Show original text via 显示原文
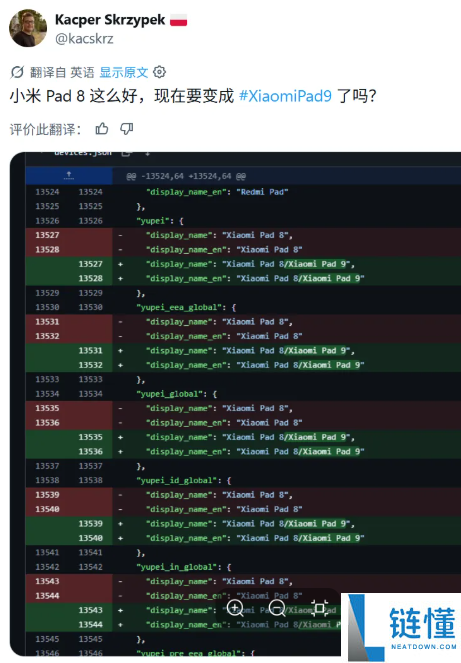Screen dimensions: 461x663 tap(123, 72)
